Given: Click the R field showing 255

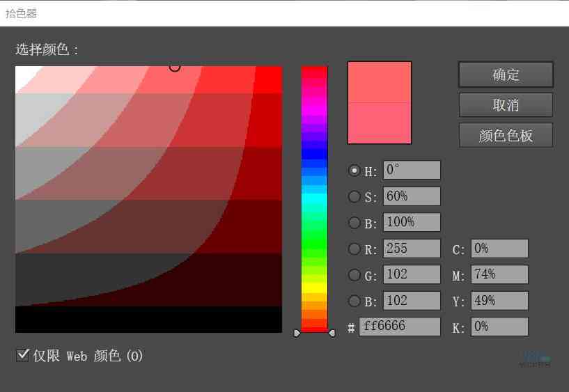Looking at the screenshot, I should pos(412,249).
